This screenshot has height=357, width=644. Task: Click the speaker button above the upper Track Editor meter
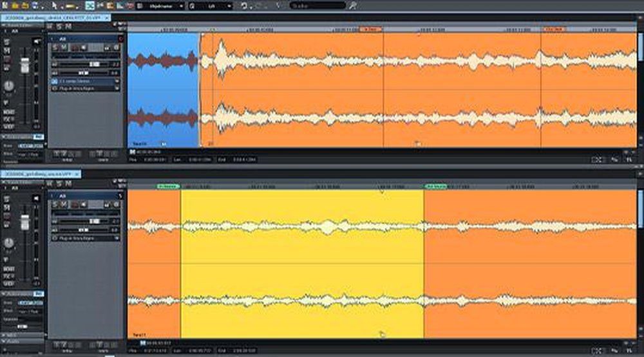(x=37, y=41)
